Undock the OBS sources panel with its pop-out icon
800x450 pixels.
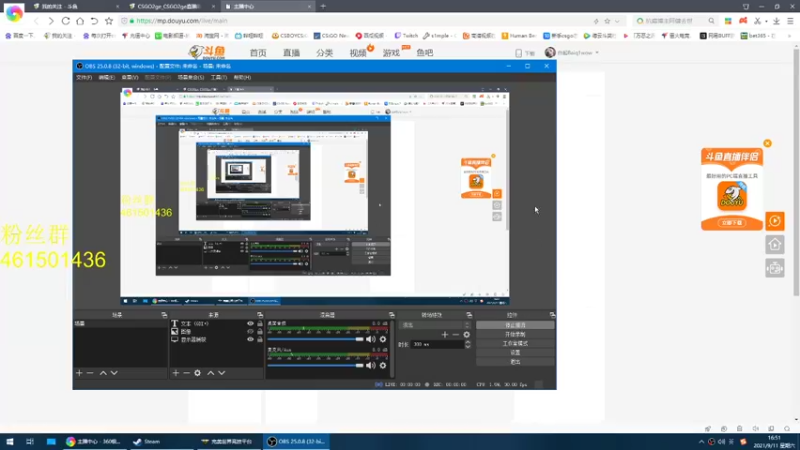coord(260,315)
